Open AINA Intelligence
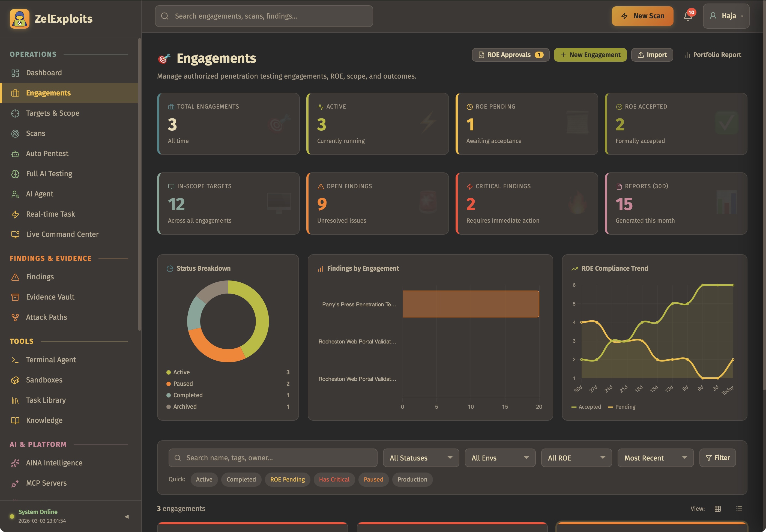The image size is (766, 532). point(54,463)
